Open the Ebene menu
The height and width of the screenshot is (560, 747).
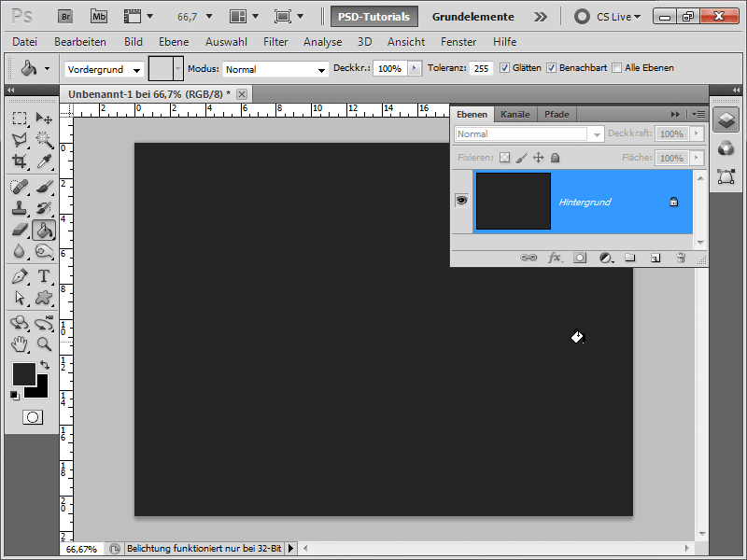click(x=174, y=42)
